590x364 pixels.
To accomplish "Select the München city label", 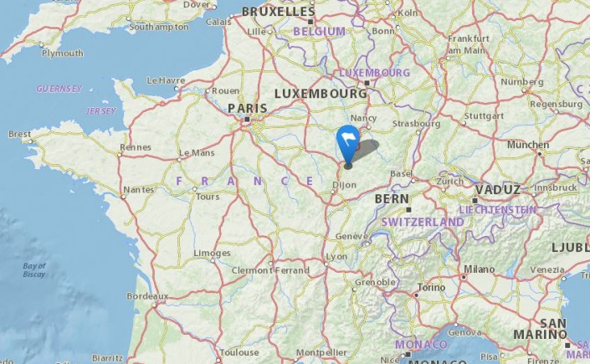I will 528,145.
